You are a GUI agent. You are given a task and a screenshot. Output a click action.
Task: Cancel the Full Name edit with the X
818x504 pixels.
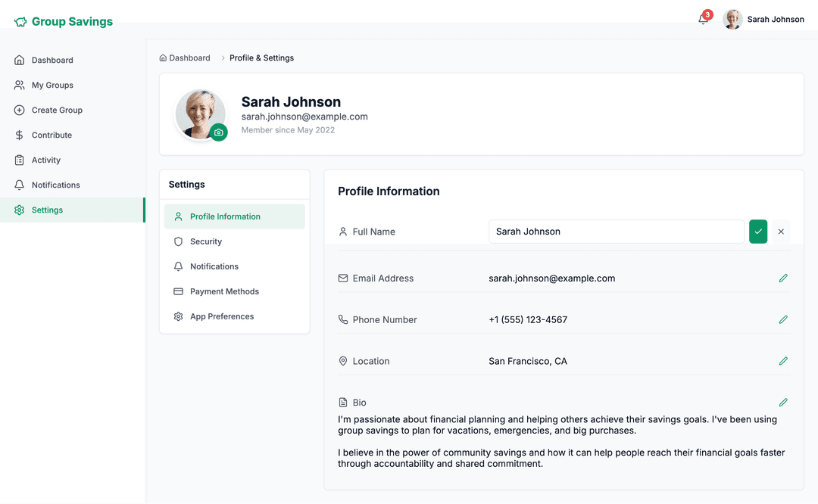(781, 231)
